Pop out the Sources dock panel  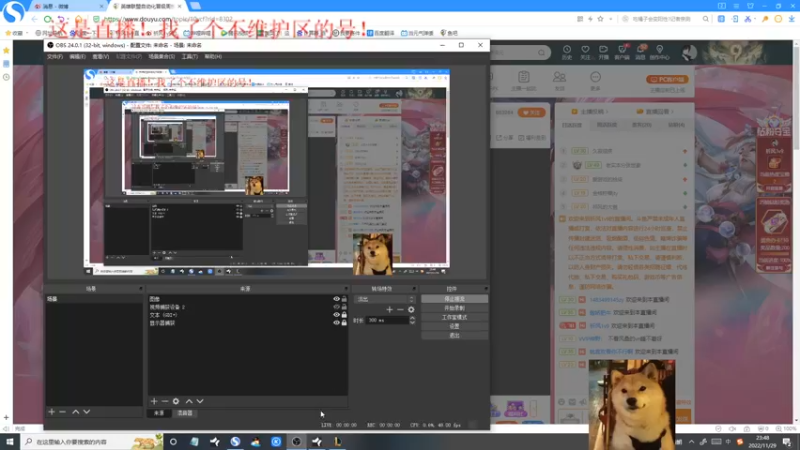click(346, 289)
